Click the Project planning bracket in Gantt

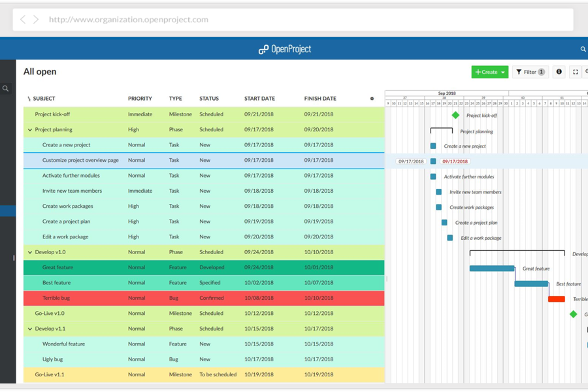pos(442,131)
